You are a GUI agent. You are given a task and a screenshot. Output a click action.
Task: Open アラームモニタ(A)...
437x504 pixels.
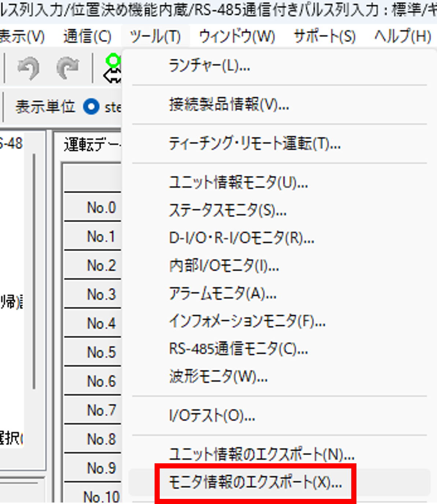click(279, 293)
